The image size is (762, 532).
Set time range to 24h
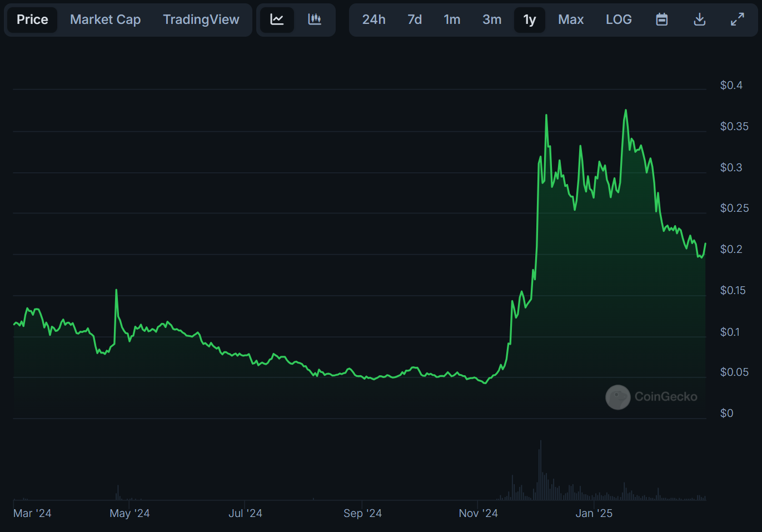pos(374,19)
